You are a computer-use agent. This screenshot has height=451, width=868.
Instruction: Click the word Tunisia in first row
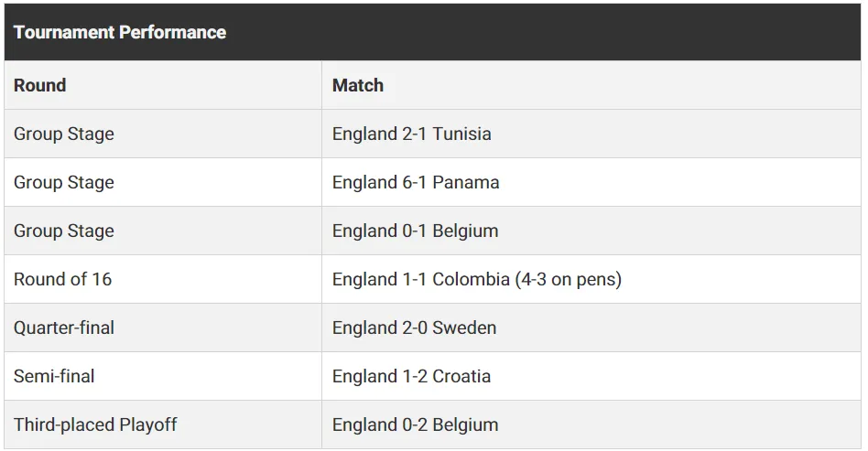point(461,134)
